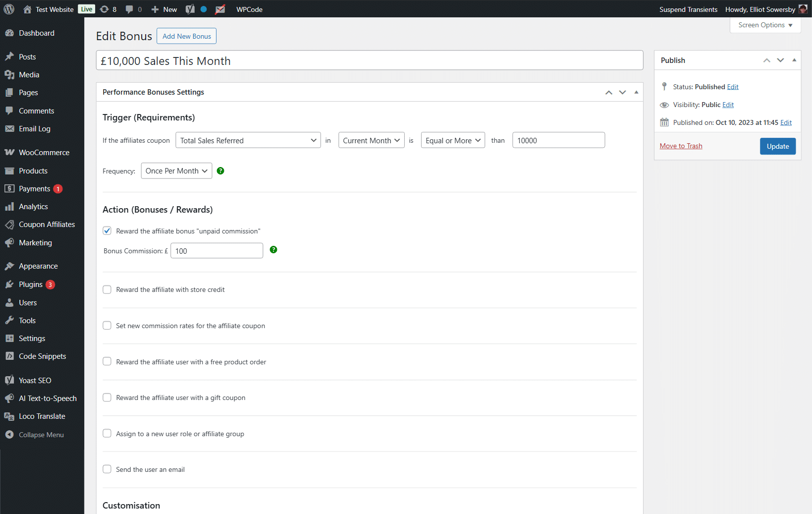Screen dimensions: 812x514
Task: Edit the Public visibility
Action: [x=728, y=105]
